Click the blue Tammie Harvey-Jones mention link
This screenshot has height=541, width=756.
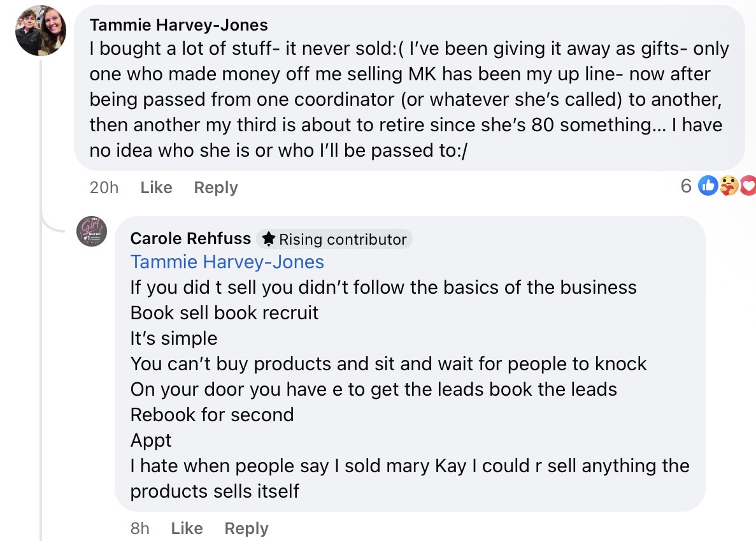coord(227,262)
